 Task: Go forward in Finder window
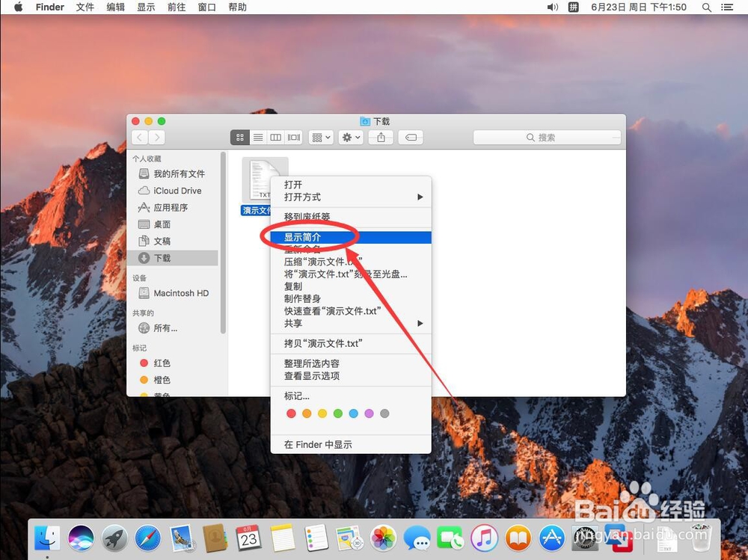(x=156, y=138)
